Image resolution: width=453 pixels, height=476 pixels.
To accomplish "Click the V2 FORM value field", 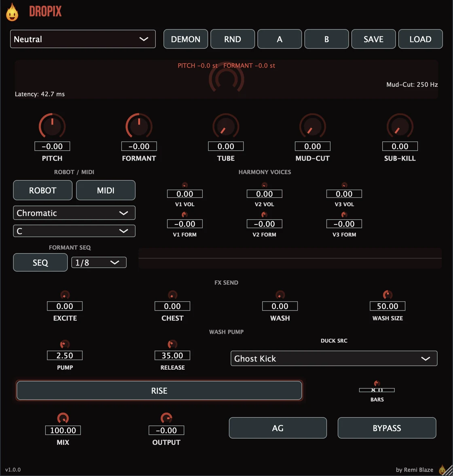I will pyautogui.click(x=265, y=224).
